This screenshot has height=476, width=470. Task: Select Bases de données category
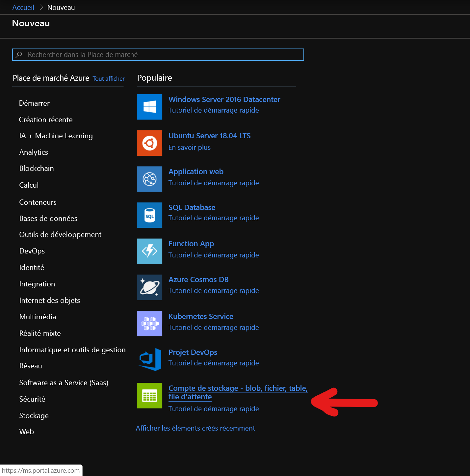coord(48,218)
